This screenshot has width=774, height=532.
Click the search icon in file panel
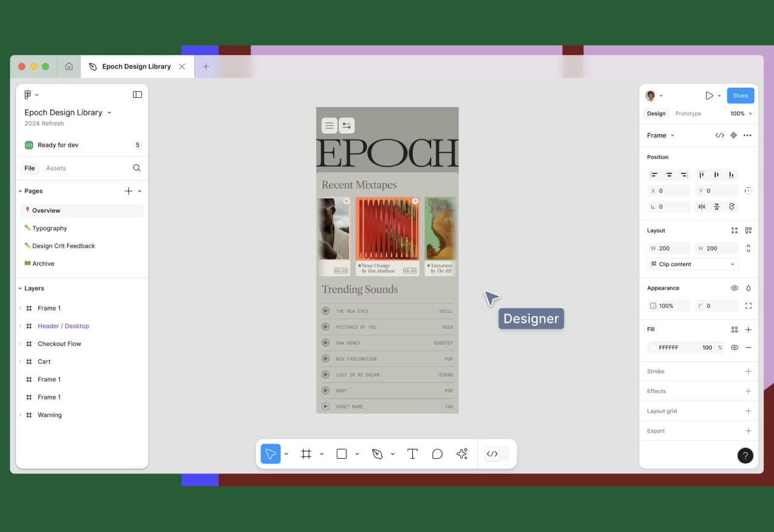click(137, 168)
